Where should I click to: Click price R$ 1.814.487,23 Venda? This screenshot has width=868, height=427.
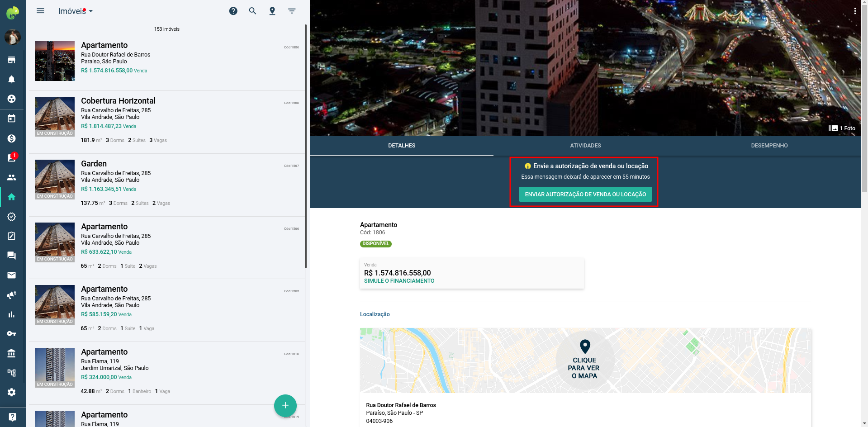[109, 126]
